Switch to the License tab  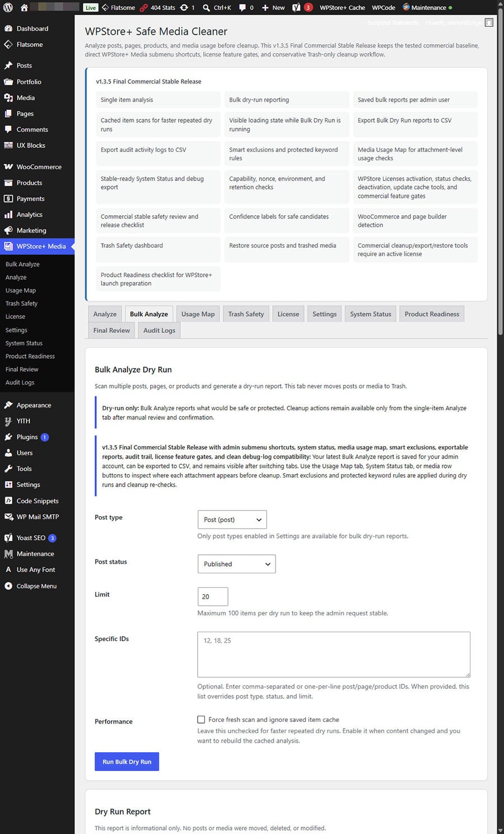288,314
